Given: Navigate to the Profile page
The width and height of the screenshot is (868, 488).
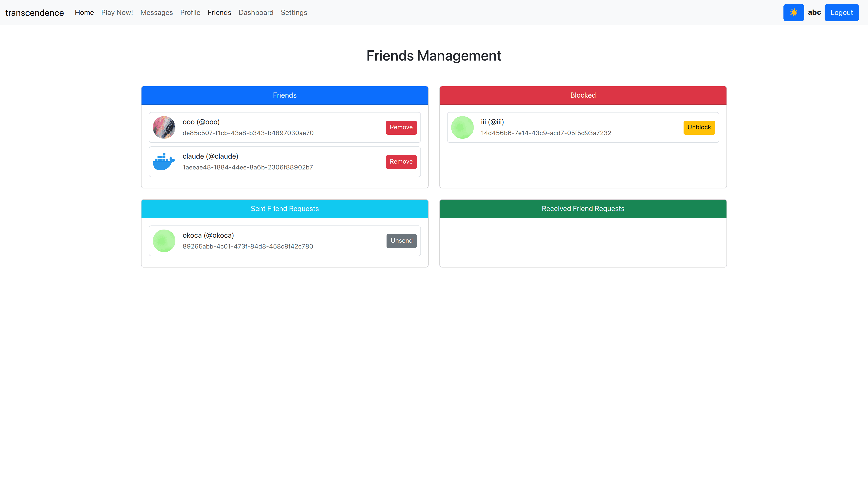Looking at the screenshot, I should 190,12.
